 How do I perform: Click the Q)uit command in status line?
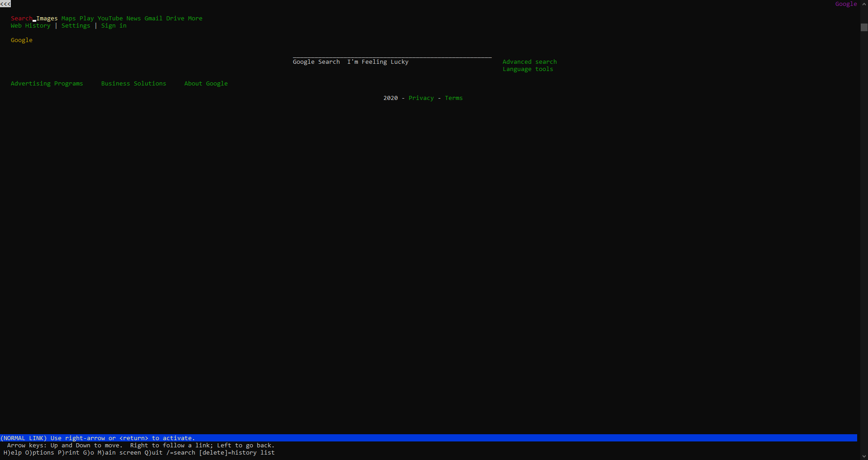click(154, 453)
